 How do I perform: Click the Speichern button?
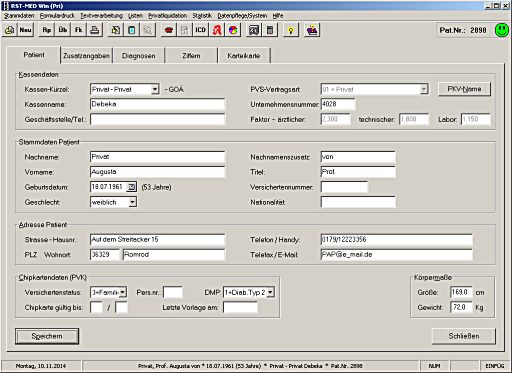[x=47, y=336]
